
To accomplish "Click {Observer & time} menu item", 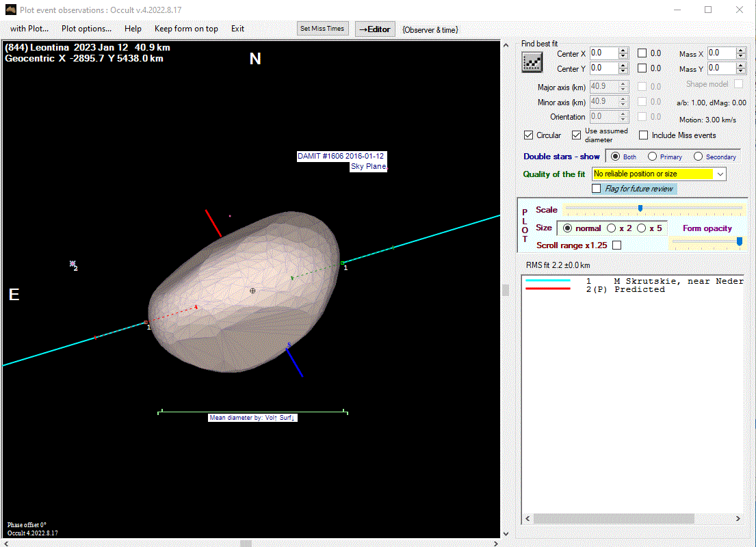I will [430, 30].
